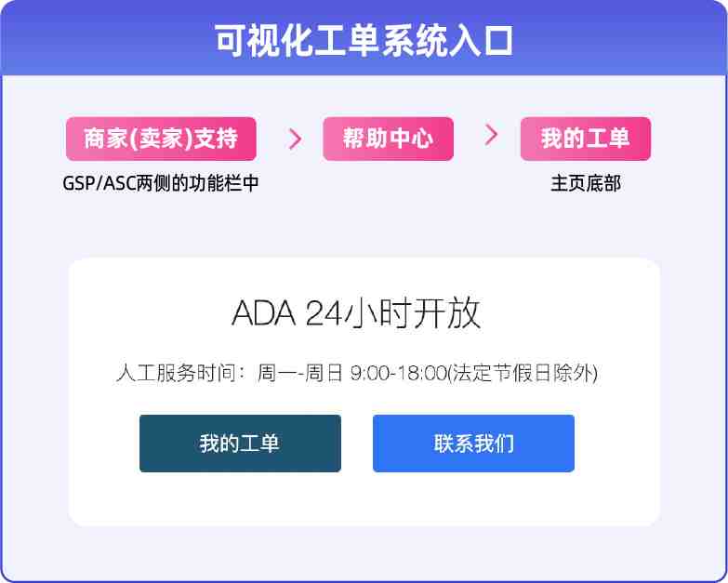
Task: Click the 9:00-18:00 service hours text
Action: point(398,373)
